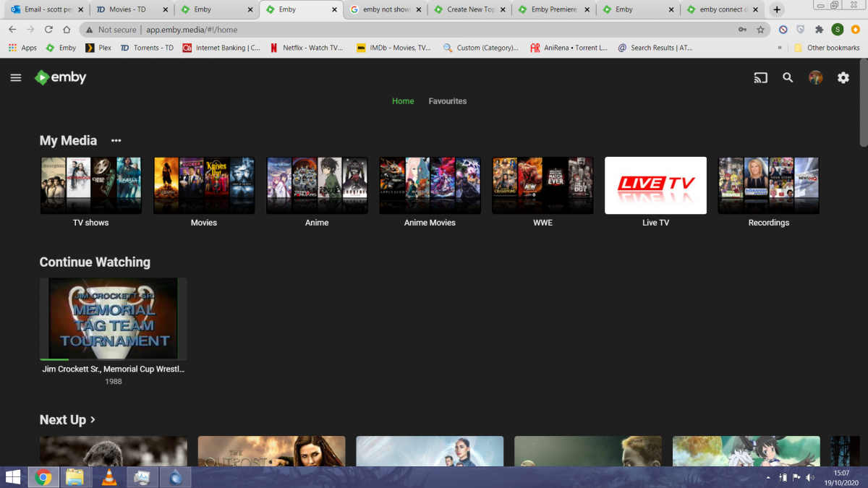Viewport: 868px width, 488px height.
Task: Close the Emby Premiere tab
Action: coord(586,9)
